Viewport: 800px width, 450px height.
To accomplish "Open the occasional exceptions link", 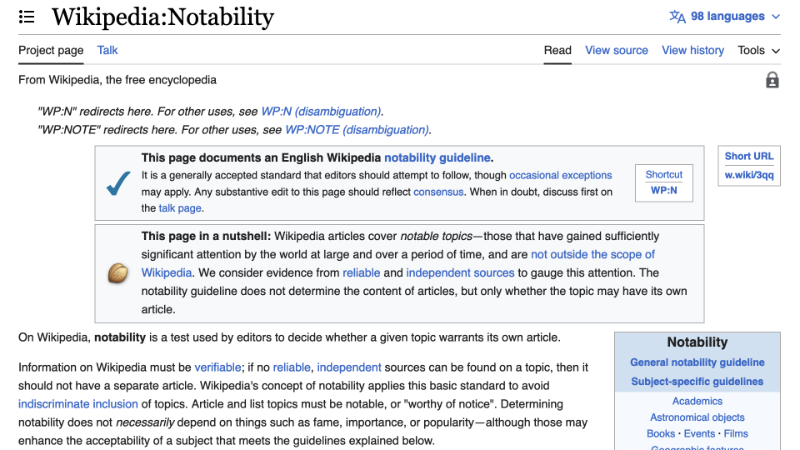I will (x=560, y=175).
